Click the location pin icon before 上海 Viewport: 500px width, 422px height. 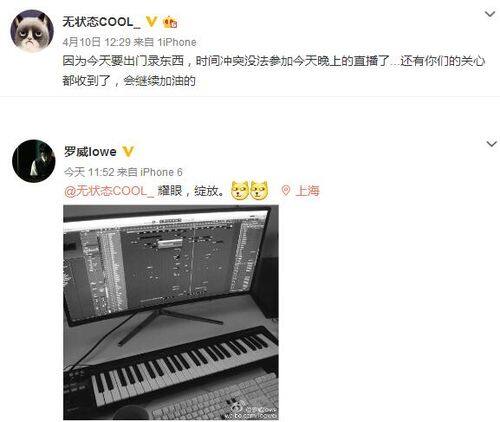coord(286,191)
